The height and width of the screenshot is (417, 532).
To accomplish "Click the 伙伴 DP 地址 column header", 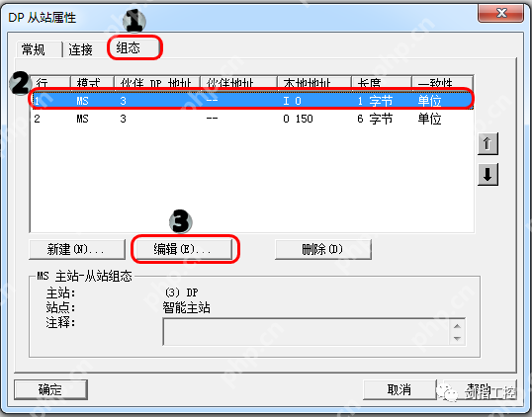I will (157, 83).
